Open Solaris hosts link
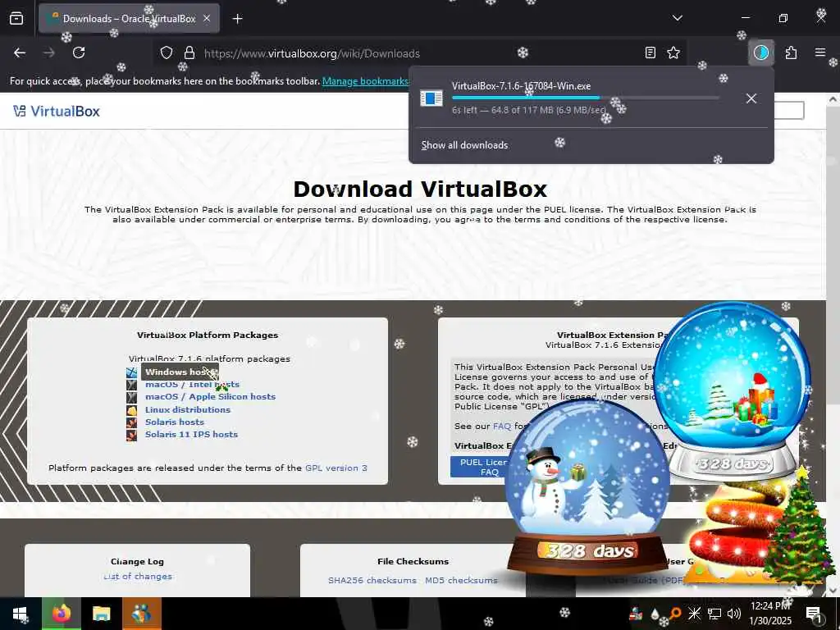 coord(175,422)
